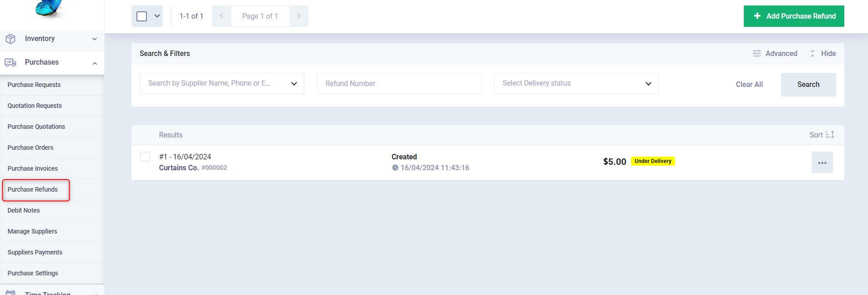Click the Sort icon in results header
Image resolution: width=868 pixels, height=295 pixels.
829,135
